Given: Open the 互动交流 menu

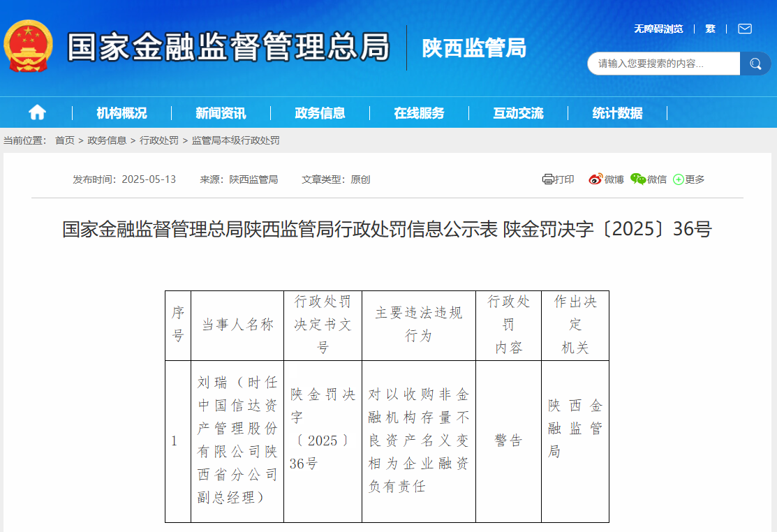Looking at the screenshot, I should coord(518,113).
